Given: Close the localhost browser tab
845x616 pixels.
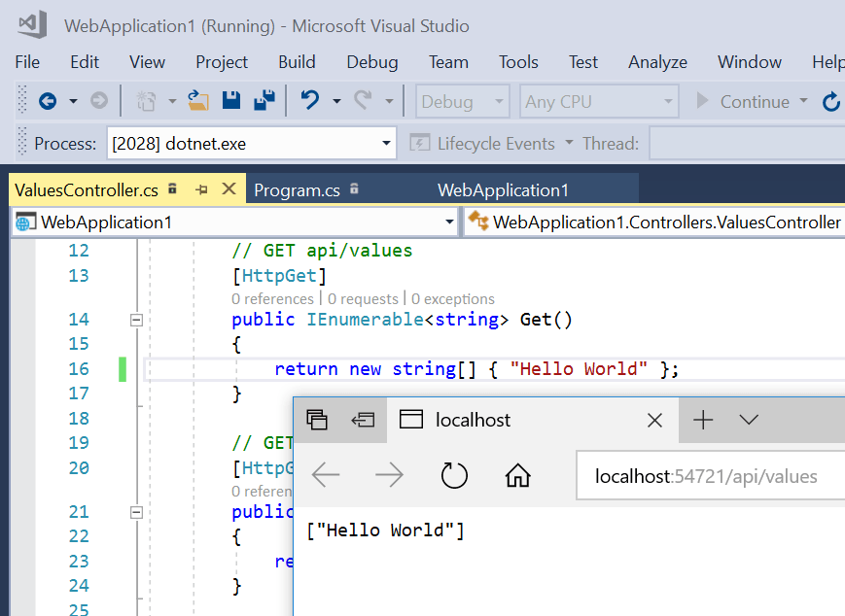Looking at the screenshot, I should tap(654, 420).
